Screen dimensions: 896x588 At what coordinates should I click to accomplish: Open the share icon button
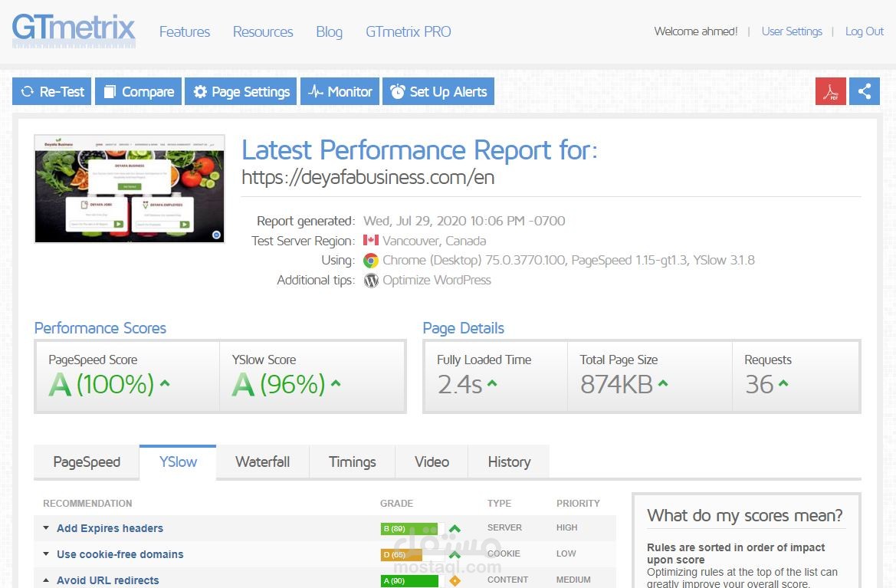click(x=865, y=91)
